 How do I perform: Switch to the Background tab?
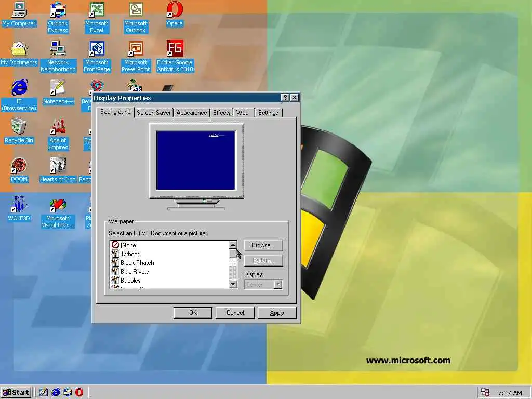tap(115, 112)
